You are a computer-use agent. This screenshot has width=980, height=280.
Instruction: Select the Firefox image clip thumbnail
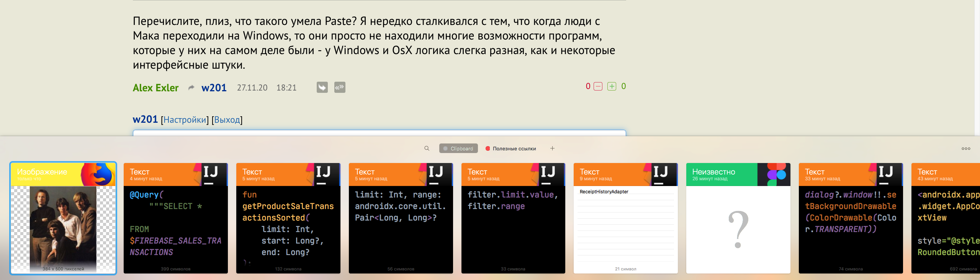pyautogui.click(x=63, y=218)
